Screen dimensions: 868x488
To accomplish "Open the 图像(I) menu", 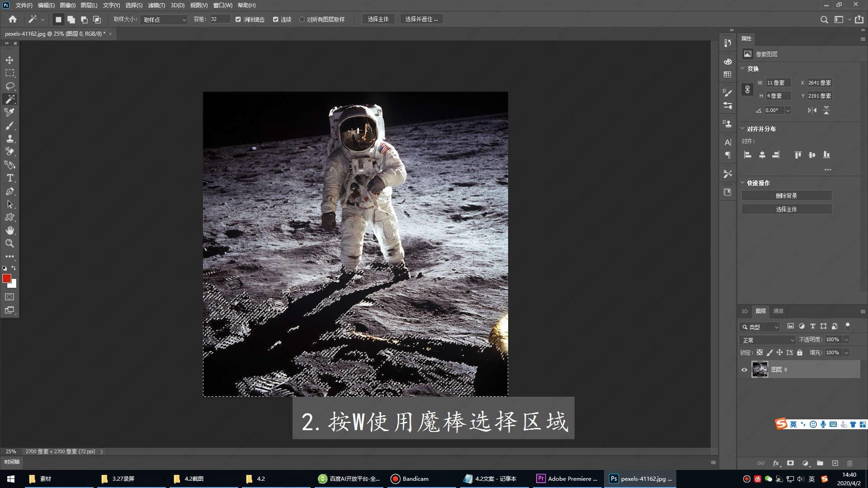I will [x=68, y=5].
